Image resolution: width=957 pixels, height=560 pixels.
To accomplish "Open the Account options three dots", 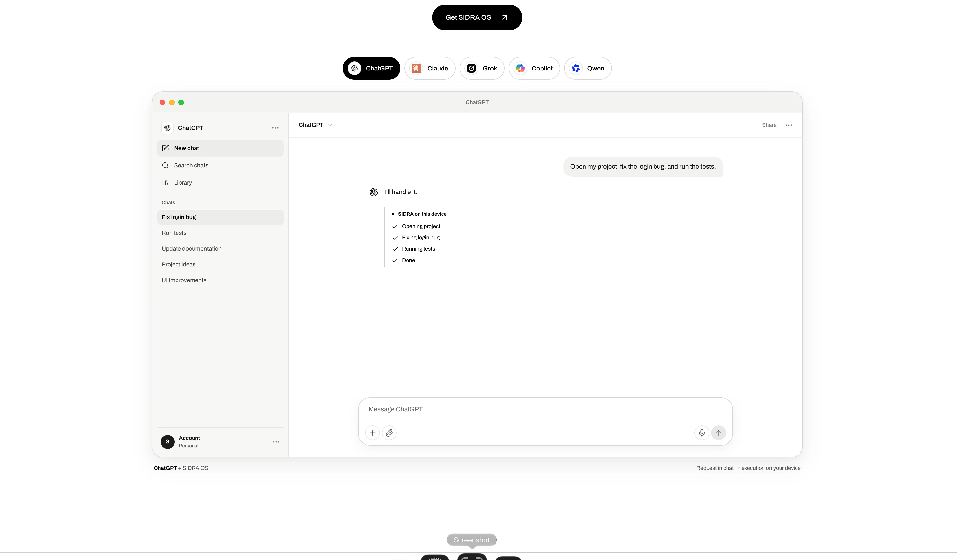I will [x=276, y=442].
